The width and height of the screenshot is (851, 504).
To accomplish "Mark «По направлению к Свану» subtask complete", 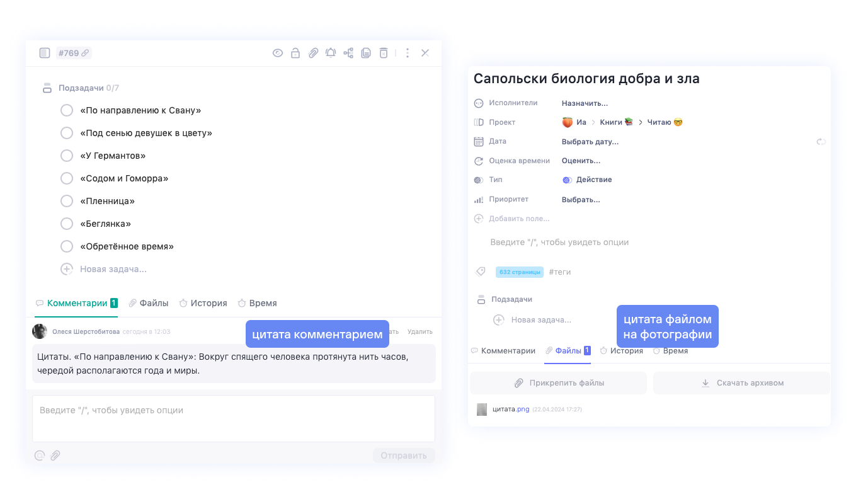I will tap(67, 110).
